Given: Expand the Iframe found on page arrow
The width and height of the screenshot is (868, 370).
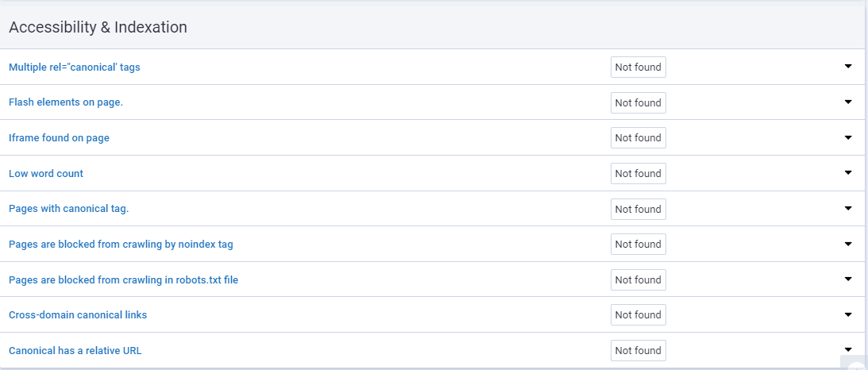Looking at the screenshot, I should tap(847, 137).
